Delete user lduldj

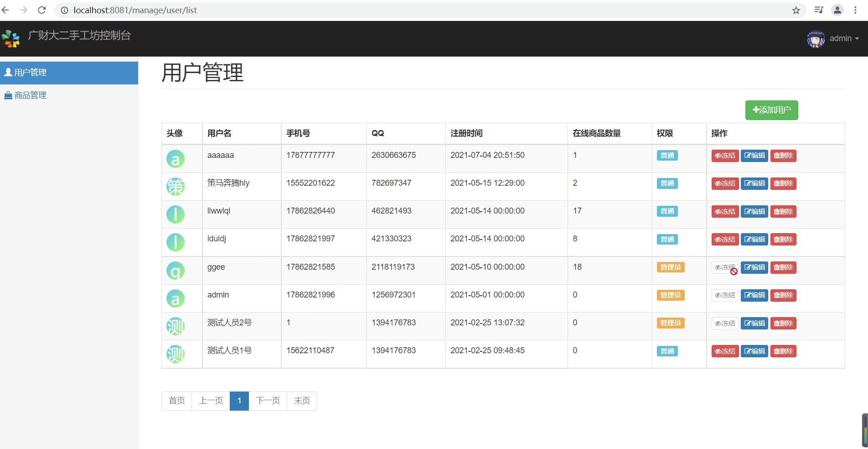[783, 240]
